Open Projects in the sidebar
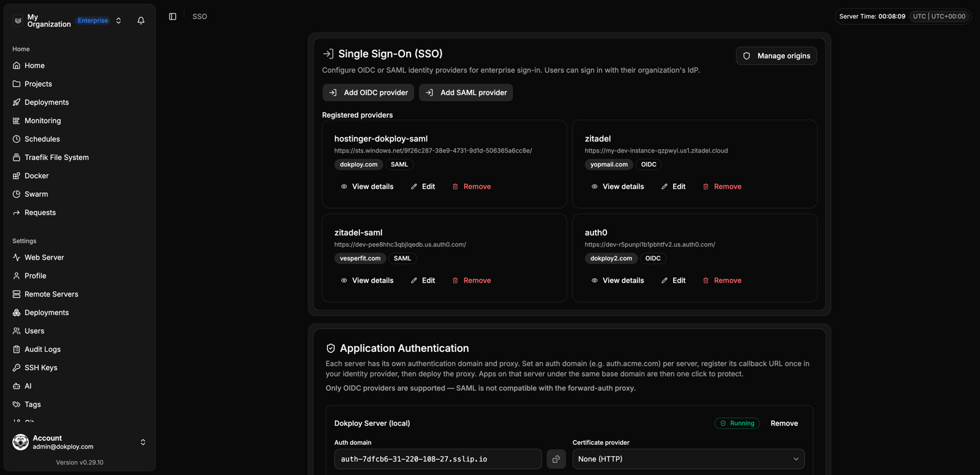The height and width of the screenshot is (475, 980). (80, 84)
